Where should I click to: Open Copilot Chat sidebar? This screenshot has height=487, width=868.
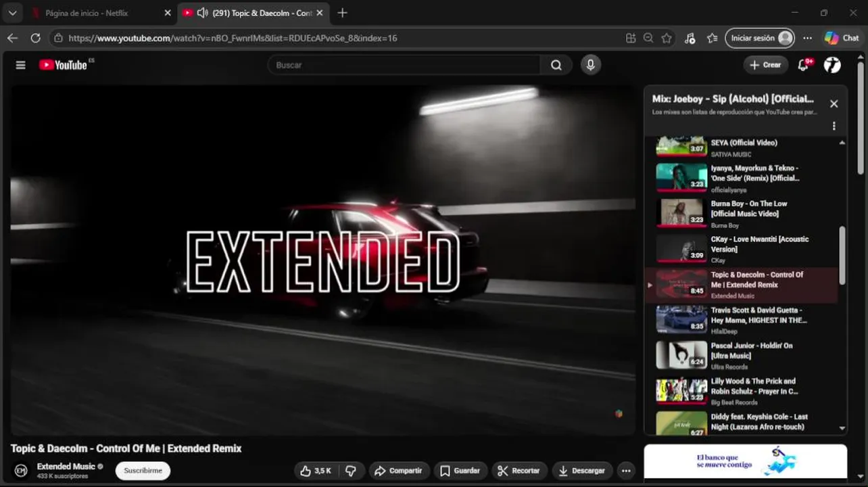pyautogui.click(x=842, y=38)
